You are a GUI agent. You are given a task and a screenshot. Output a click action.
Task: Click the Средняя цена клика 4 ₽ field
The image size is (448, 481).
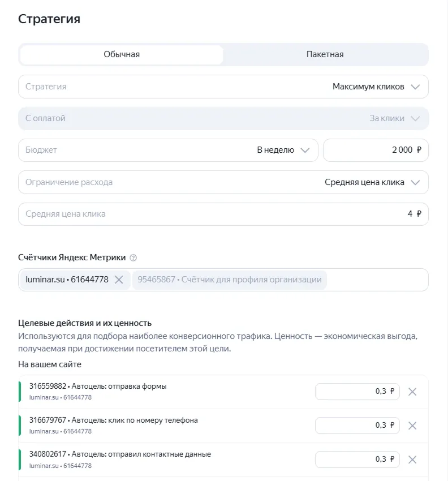pyautogui.click(x=223, y=214)
